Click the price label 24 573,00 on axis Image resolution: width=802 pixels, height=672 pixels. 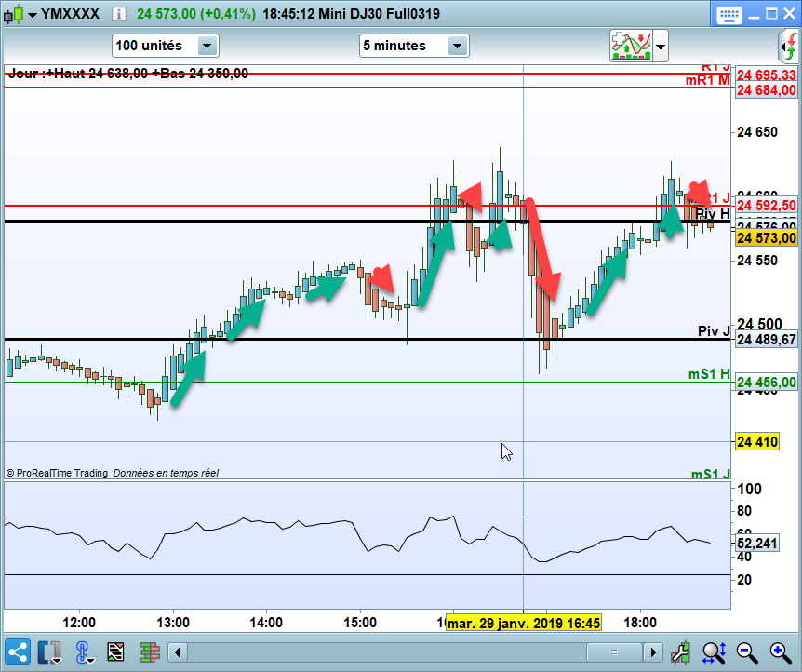tap(767, 238)
